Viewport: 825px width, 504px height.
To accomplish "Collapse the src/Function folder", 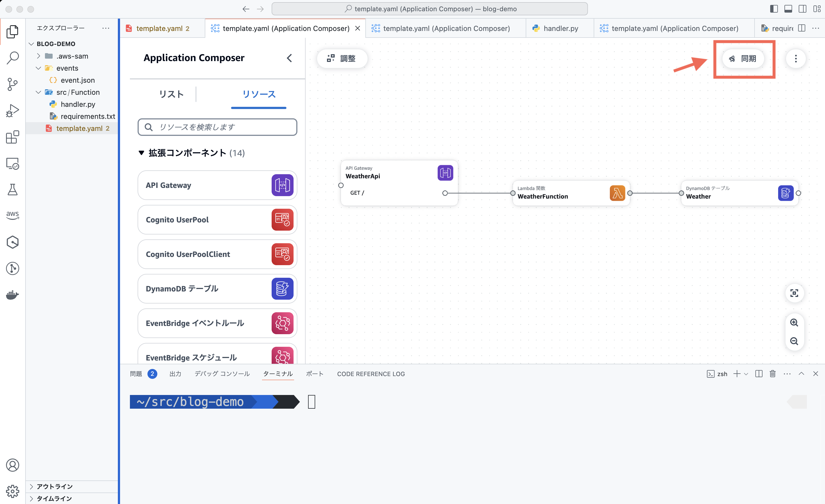I will (x=38, y=92).
